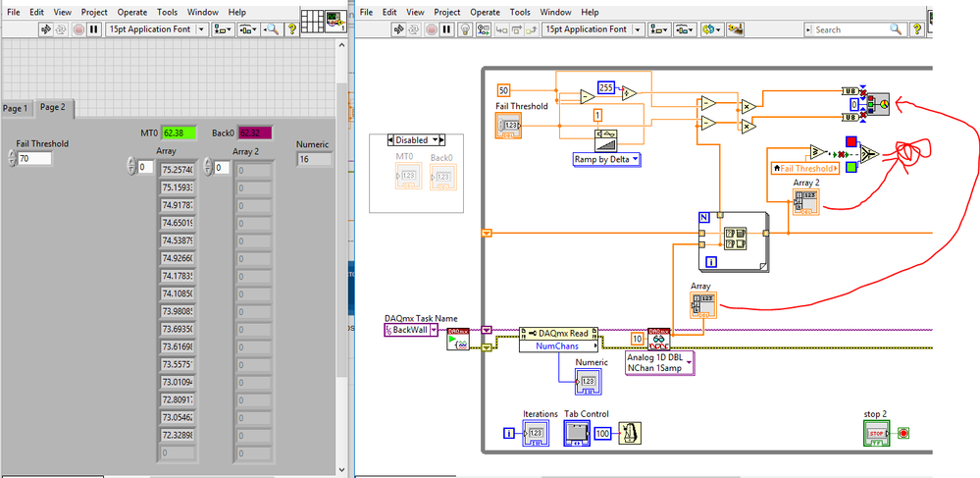Click DAQmx Read VI eyeglasses icon

tap(659, 339)
